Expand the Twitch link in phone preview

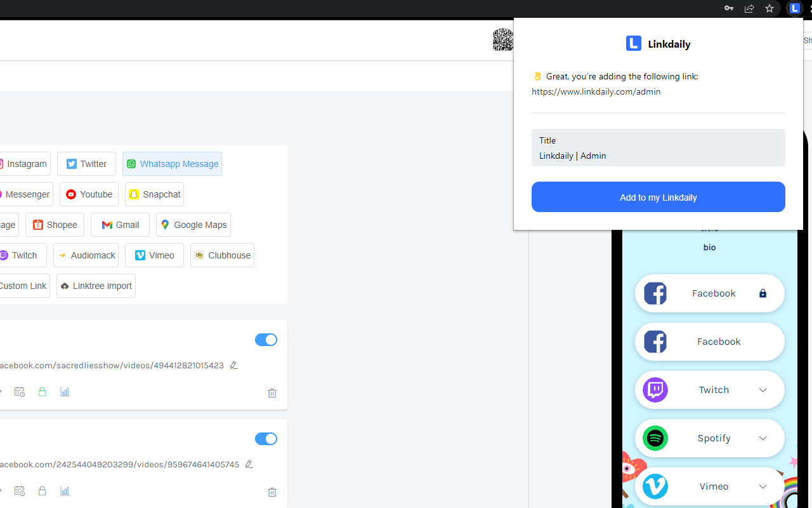[763, 390]
